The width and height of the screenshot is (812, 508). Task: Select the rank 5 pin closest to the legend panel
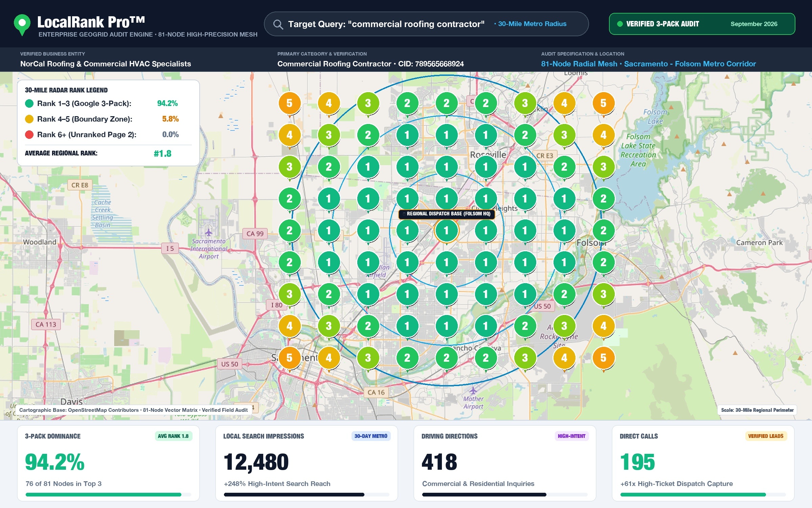[x=289, y=103]
